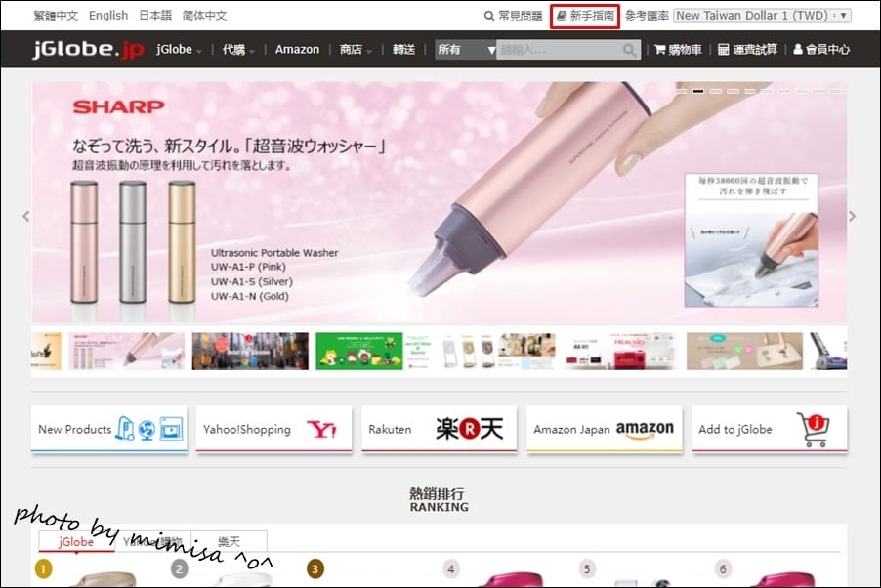Click the 常見問題 FAQ search icon
The height and width of the screenshot is (588, 881).
(x=487, y=15)
